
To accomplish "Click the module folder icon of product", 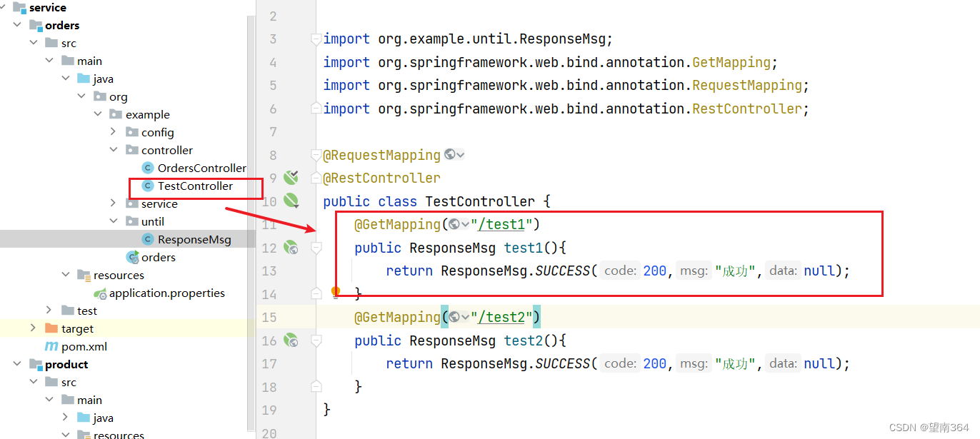I will pyautogui.click(x=36, y=364).
